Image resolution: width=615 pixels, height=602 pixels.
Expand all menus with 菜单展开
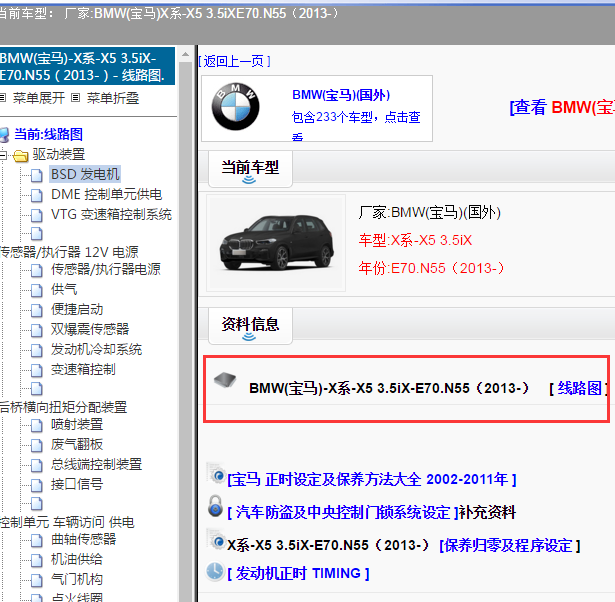click(38, 98)
